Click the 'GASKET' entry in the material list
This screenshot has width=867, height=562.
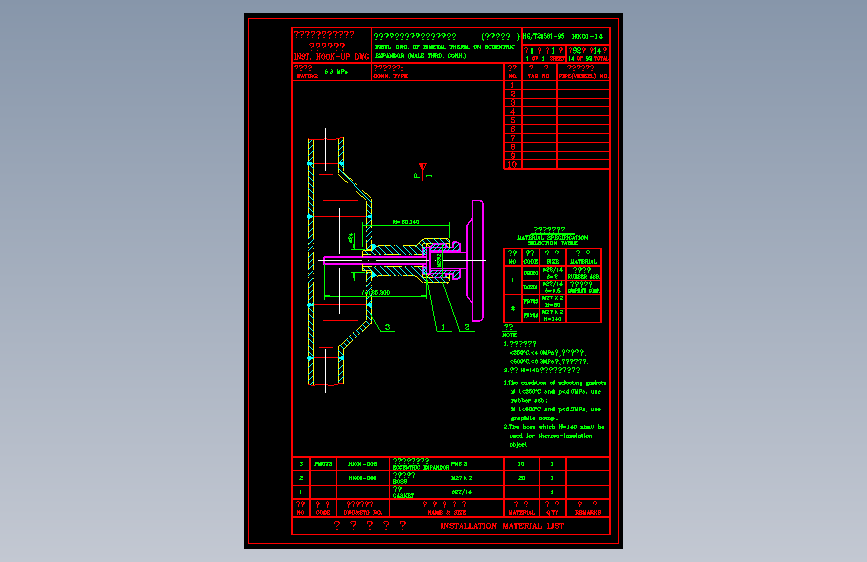click(404, 496)
